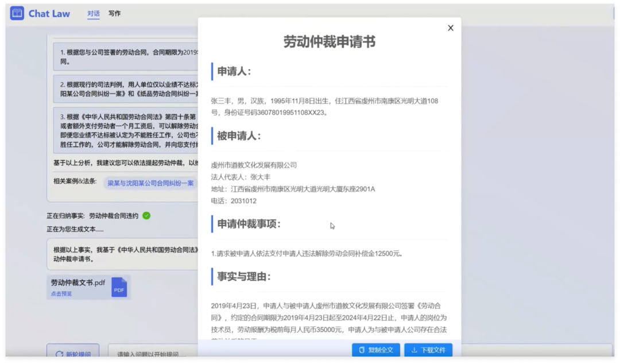Switch to the 对话 tab
Screen dimensions: 620x364
tap(94, 13)
